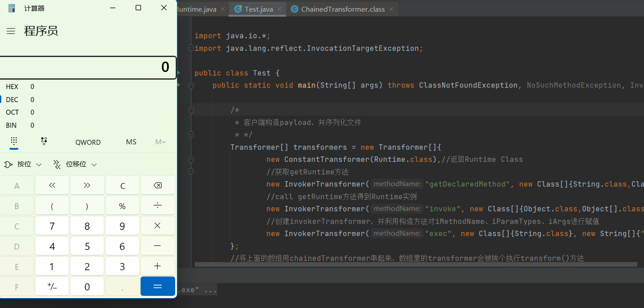Click the number 7 key
This screenshot has height=308, width=644.
point(52,226)
